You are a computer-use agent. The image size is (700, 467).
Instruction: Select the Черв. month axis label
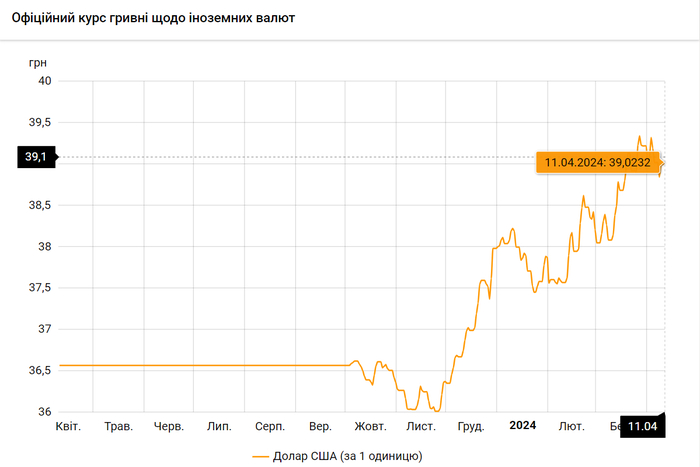169,426
